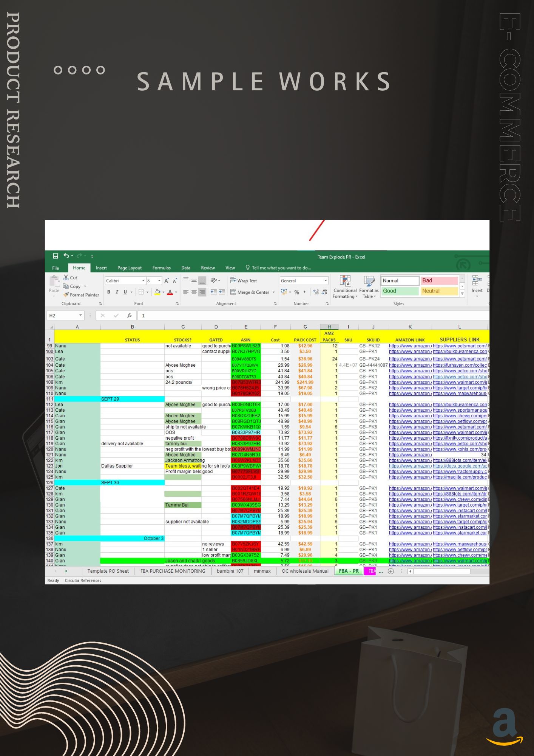This screenshot has width=534, height=756.
Task: Open Format as Table gallery
Action: pyautogui.click(x=369, y=287)
